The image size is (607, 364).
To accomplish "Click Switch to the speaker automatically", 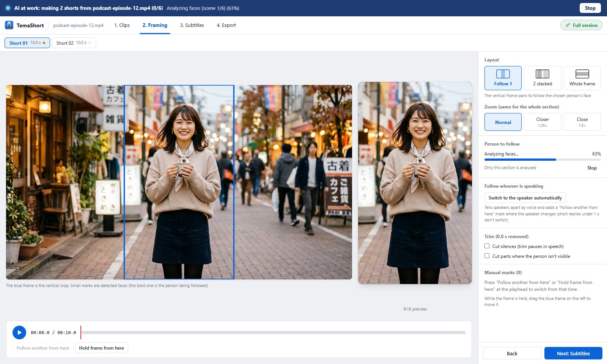I will (525, 198).
